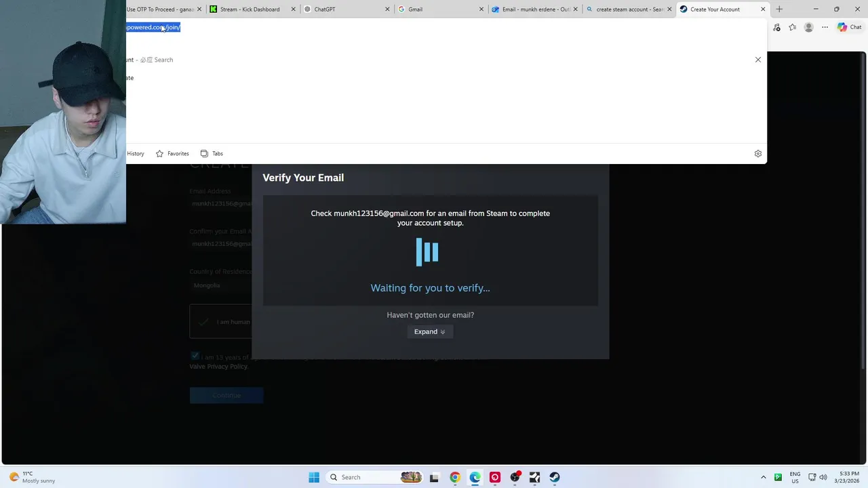868x488 pixels.
Task: Open the Edge favorites star icon
Action: point(793,28)
